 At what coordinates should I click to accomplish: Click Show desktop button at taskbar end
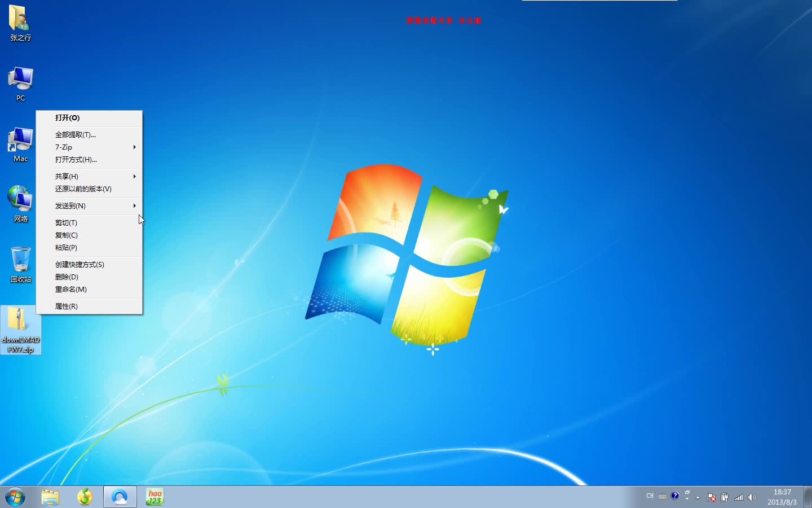pos(807,497)
